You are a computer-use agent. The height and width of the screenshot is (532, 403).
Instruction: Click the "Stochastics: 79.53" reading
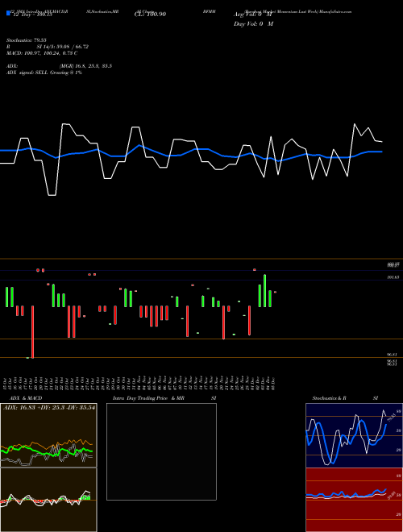click(x=27, y=40)
